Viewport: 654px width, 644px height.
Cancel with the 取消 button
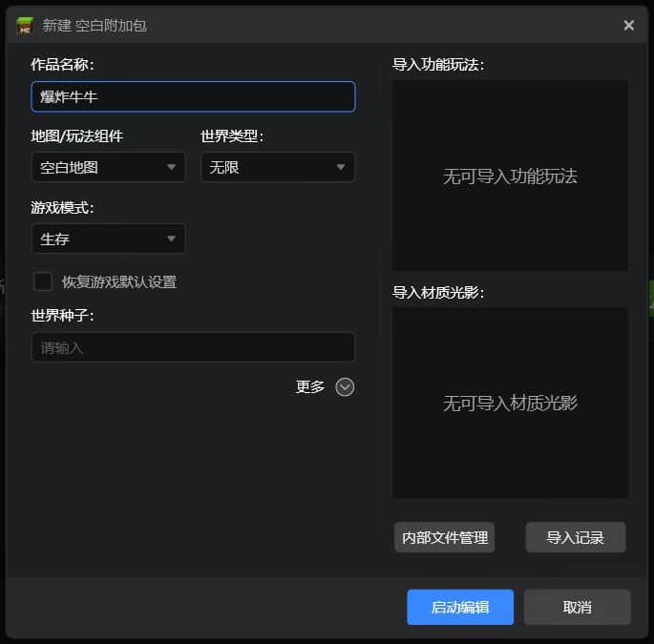coord(577,607)
